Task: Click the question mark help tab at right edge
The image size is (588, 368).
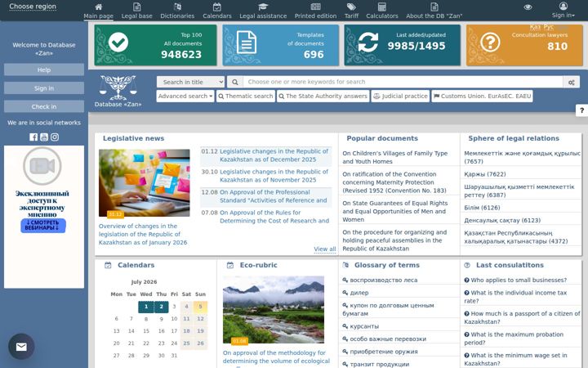Action: click(581, 110)
